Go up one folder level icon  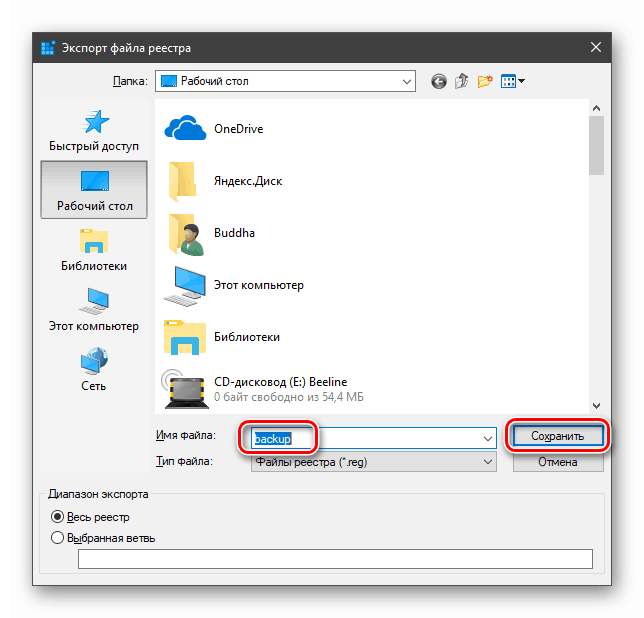coord(461,81)
